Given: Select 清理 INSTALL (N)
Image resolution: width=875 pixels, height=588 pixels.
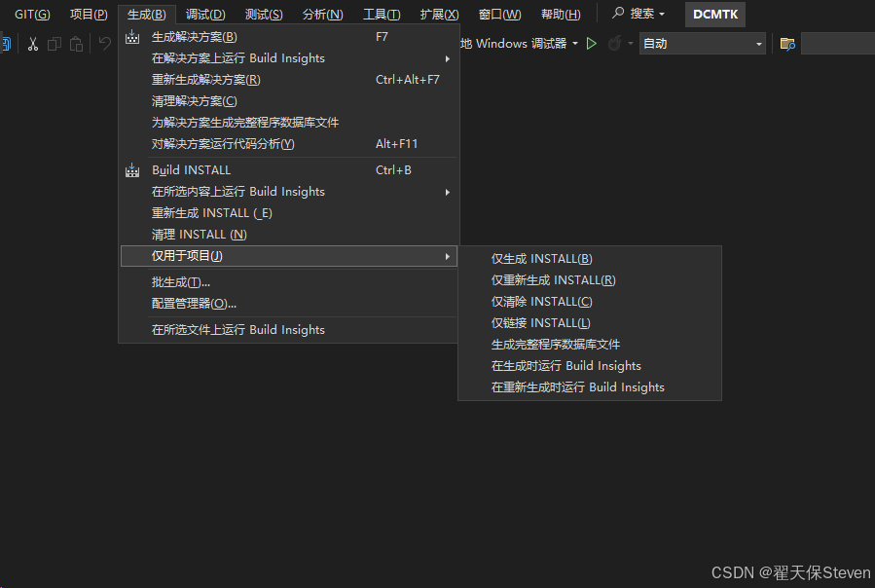Looking at the screenshot, I should pyautogui.click(x=288, y=234).
